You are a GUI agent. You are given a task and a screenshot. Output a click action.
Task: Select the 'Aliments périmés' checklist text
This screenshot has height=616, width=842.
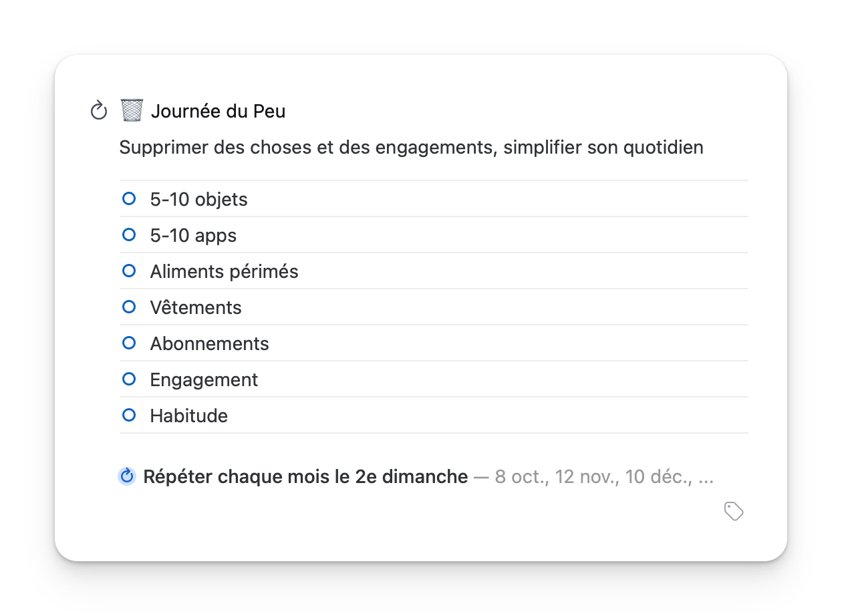click(x=224, y=272)
